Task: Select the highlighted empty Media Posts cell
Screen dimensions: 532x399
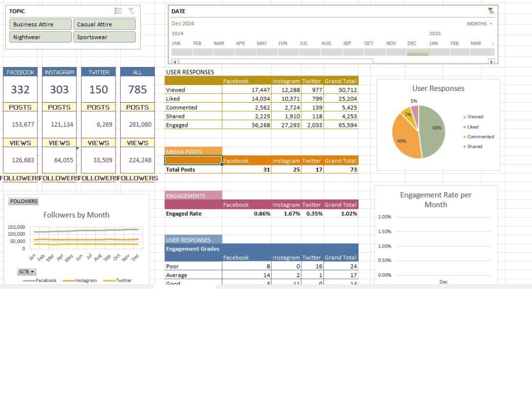Action: coord(194,160)
